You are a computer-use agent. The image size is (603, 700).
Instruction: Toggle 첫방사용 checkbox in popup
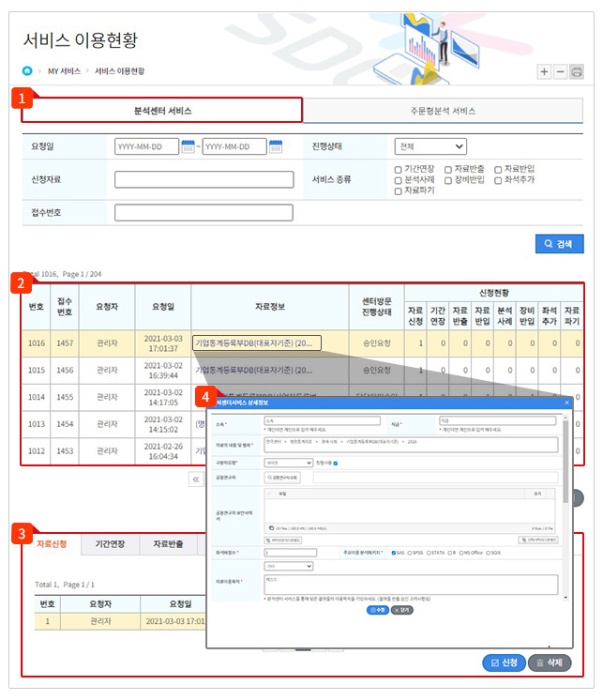click(x=336, y=464)
